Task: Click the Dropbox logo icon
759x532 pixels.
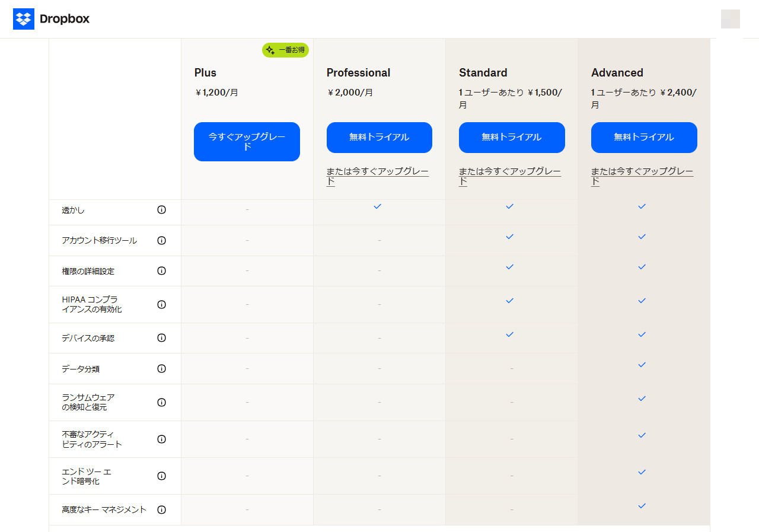Action: pos(24,19)
